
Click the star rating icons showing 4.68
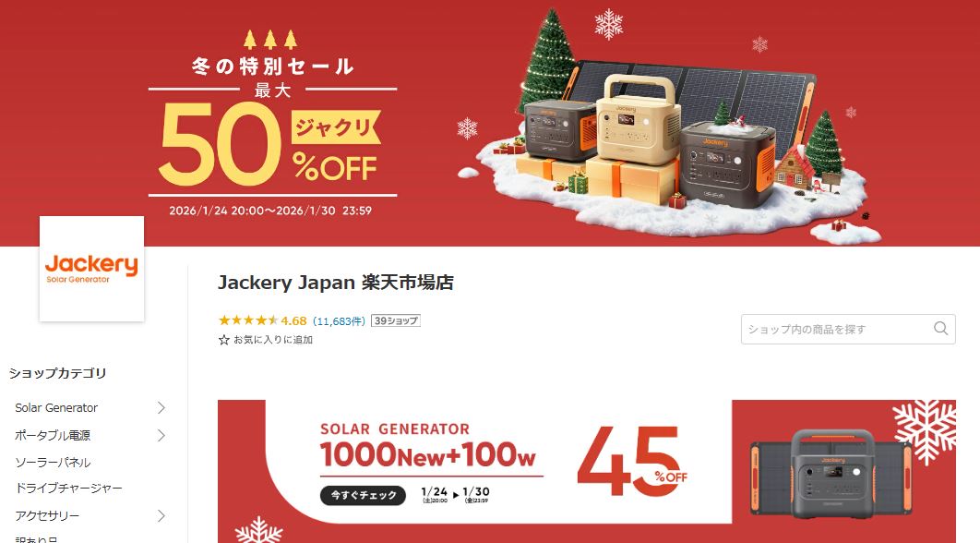(247, 320)
